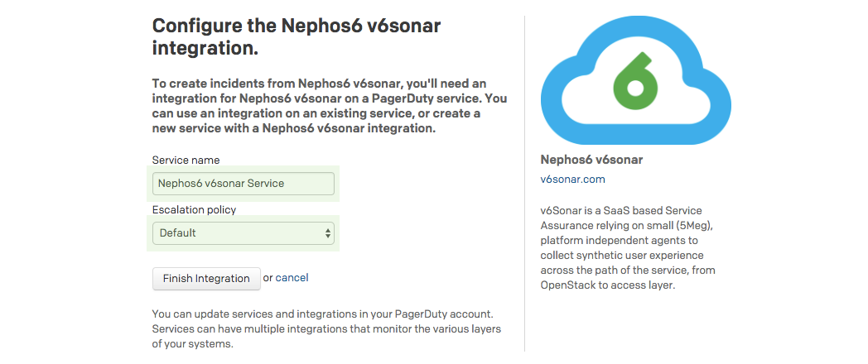Click the bold intro paragraph about creating incidents
The width and height of the screenshot is (868, 364).
pos(329,106)
